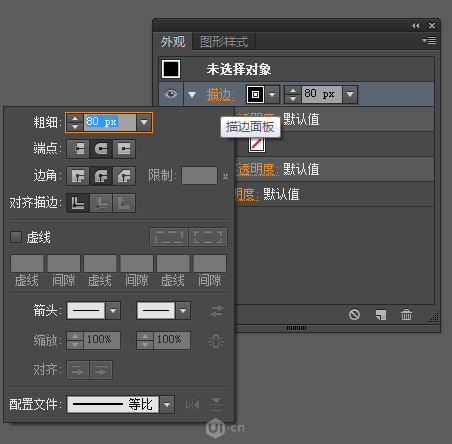Open the 粗细 stroke weight dropdown
This screenshot has height=444, width=452.
[144, 122]
